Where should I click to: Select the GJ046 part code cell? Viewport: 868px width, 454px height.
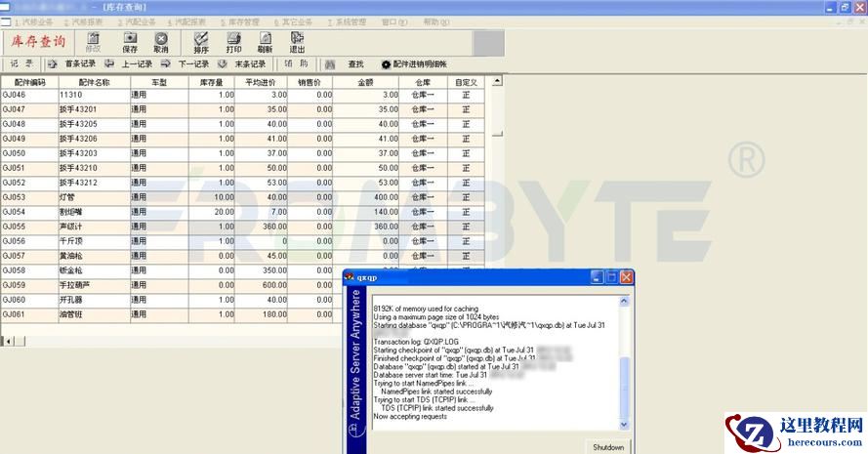(29, 96)
